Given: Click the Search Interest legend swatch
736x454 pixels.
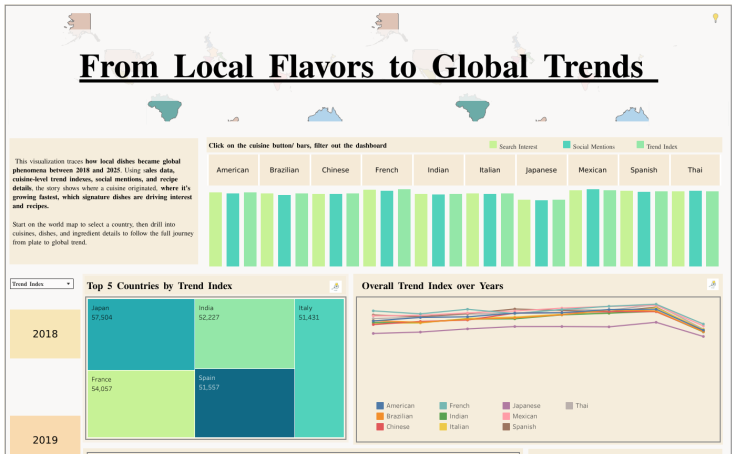Looking at the screenshot, I should click(493, 145).
